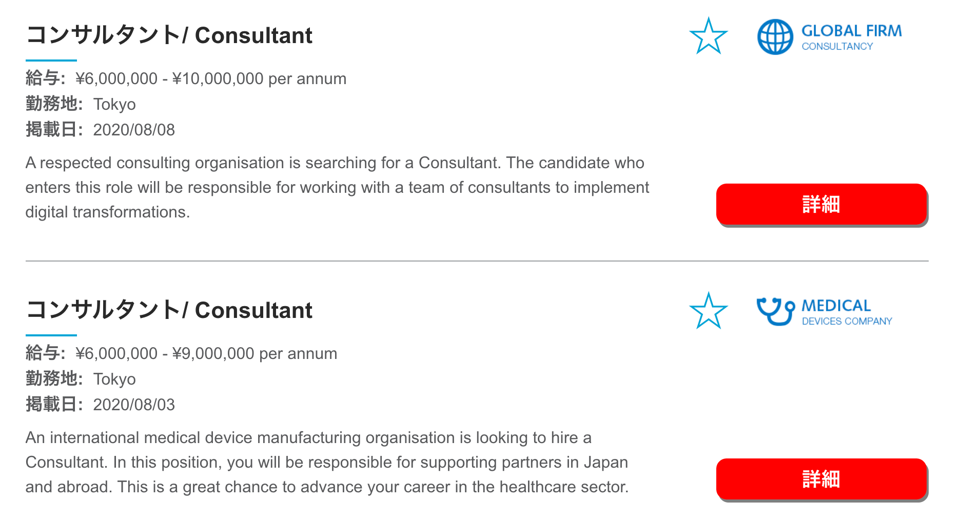Open 詳細 for the ¥10,000,000 consultant job
The image size is (980, 521).
821,204
